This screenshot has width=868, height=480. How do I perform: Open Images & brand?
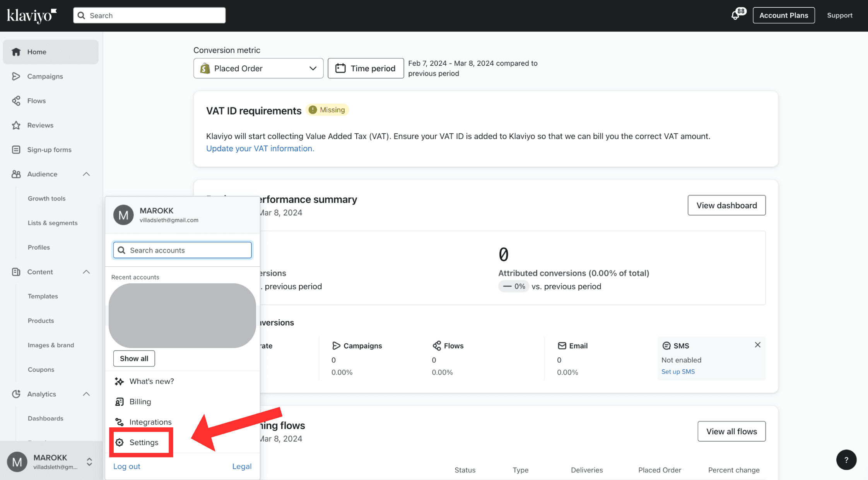point(51,345)
